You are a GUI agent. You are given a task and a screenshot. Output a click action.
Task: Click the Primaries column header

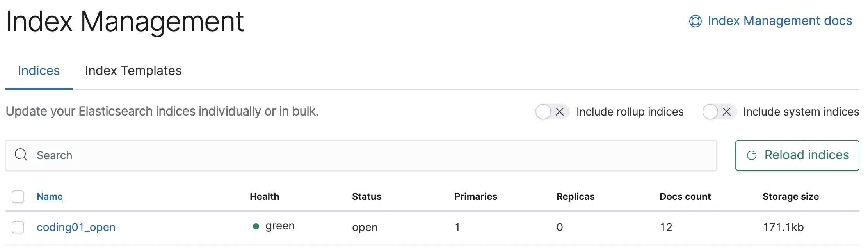(x=475, y=197)
